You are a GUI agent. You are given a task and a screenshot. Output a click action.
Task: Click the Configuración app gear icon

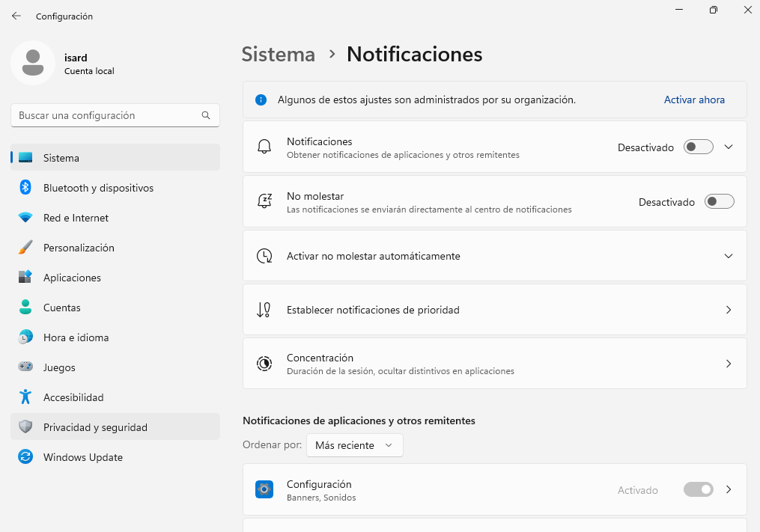[x=264, y=490]
